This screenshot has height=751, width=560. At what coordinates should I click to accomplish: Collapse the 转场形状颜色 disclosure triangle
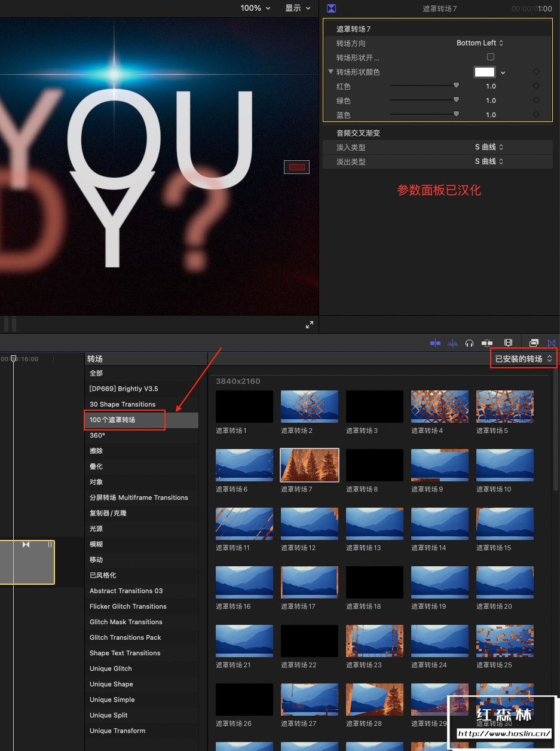[x=331, y=72]
